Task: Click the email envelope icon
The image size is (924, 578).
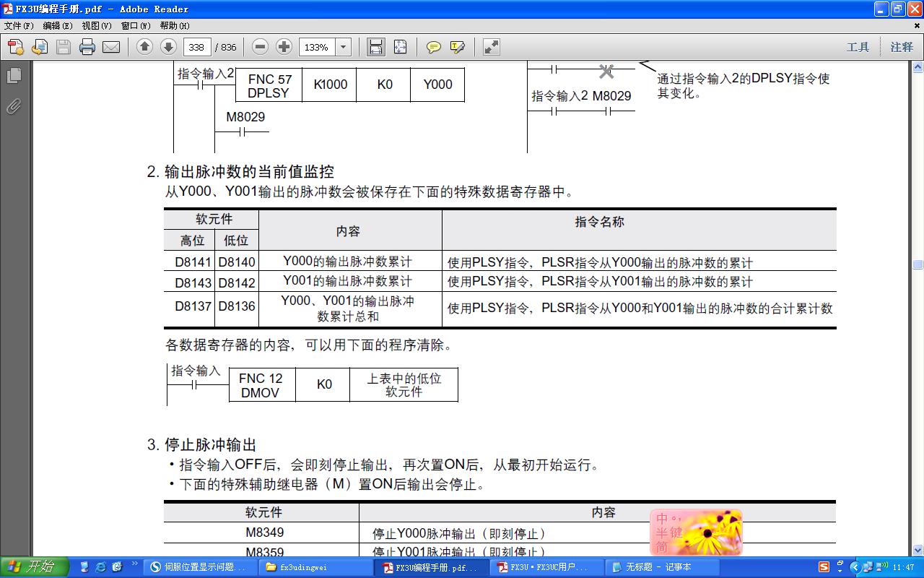Action: pos(111,47)
